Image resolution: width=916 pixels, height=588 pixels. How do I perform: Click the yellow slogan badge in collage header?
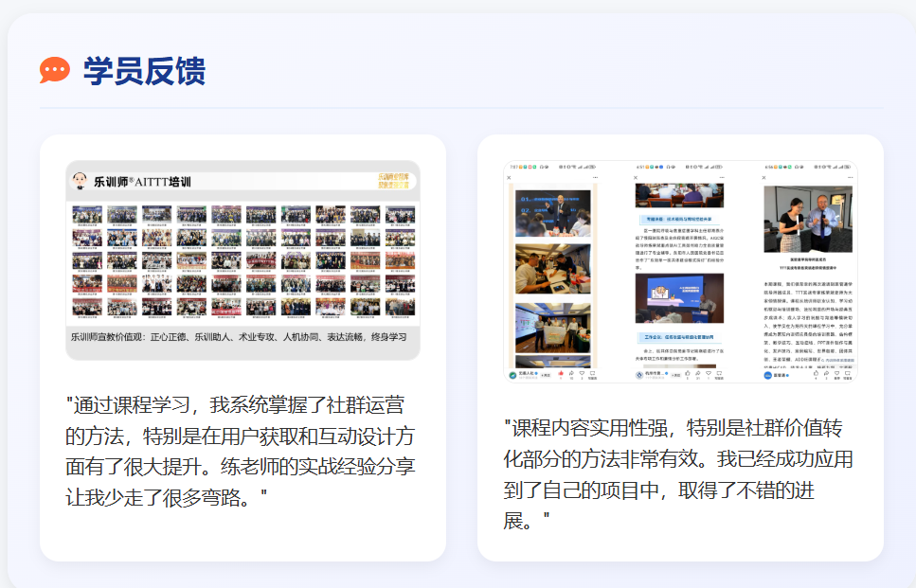(392, 183)
